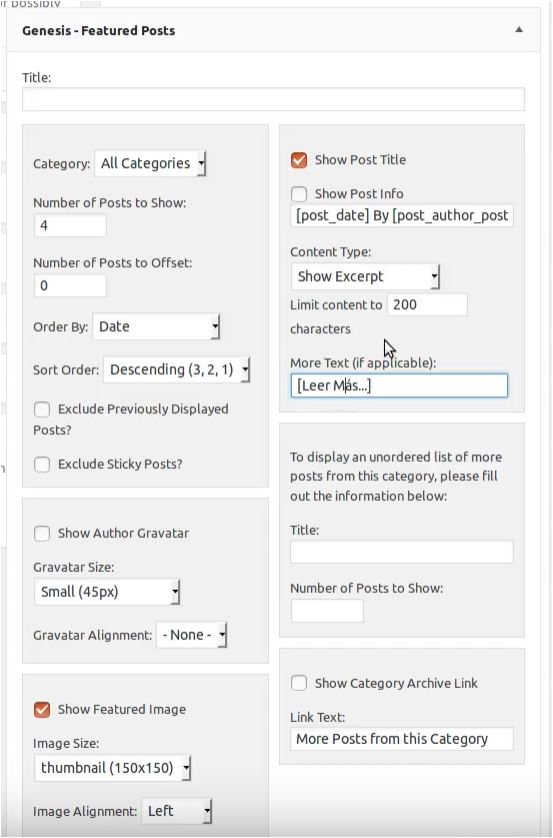553x838 pixels.
Task: Collapse the Genesis Featured Posts widget arrow
Action: (519, 30)
